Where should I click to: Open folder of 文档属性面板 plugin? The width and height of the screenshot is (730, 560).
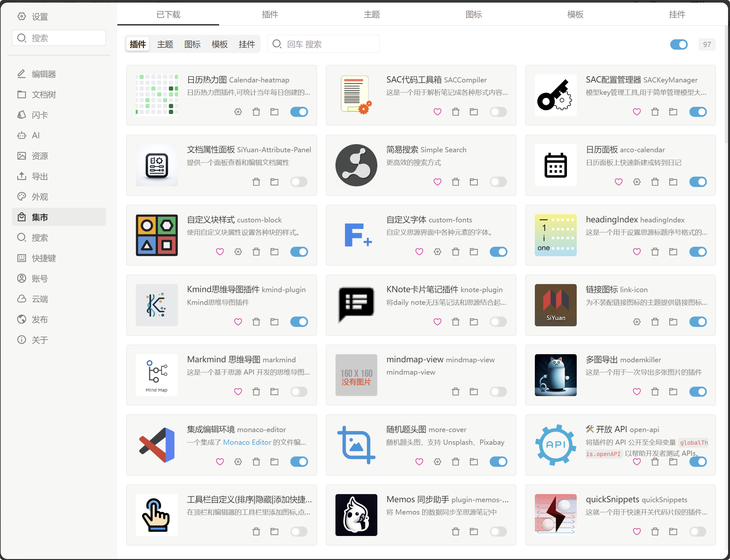(x=274, y=182)
